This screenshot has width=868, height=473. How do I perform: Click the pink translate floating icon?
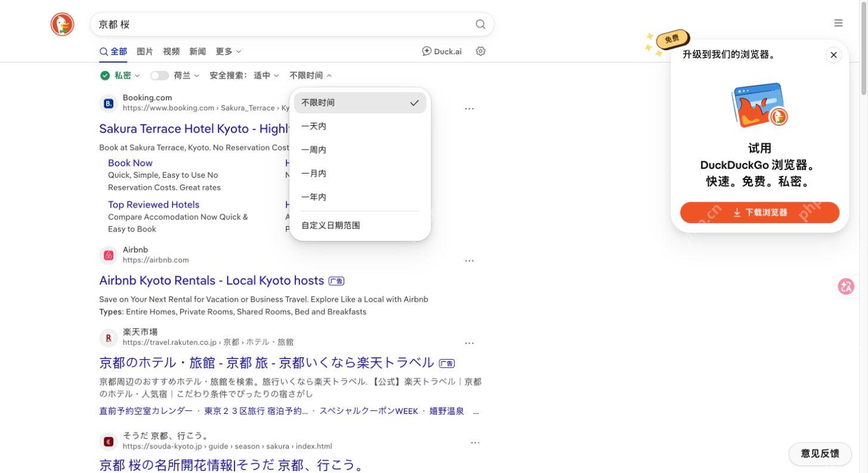coord(846,286)
